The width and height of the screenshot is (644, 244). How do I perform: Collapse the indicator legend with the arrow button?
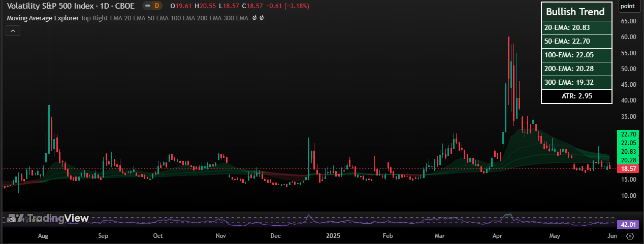13,31
